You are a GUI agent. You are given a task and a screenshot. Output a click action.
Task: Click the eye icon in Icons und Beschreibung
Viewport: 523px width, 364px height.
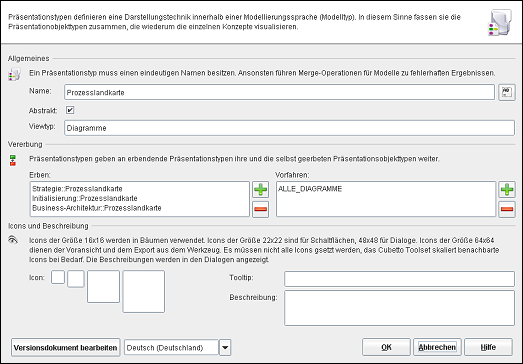pyautogui.click(x=13, y=240)
